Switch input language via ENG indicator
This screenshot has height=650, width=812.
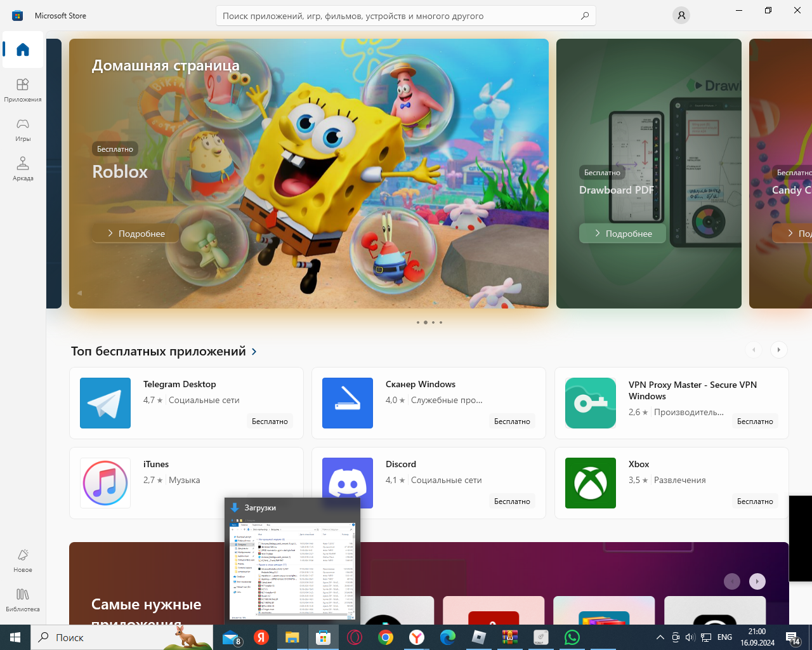click(724, 637)
